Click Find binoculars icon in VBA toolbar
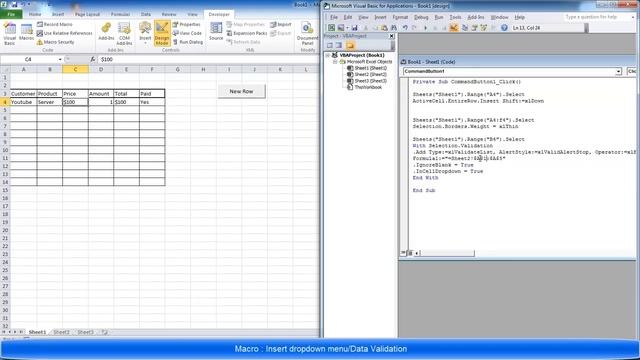This screenshot has height=360, width=640. pyautogui.click(x=394, y=28)
